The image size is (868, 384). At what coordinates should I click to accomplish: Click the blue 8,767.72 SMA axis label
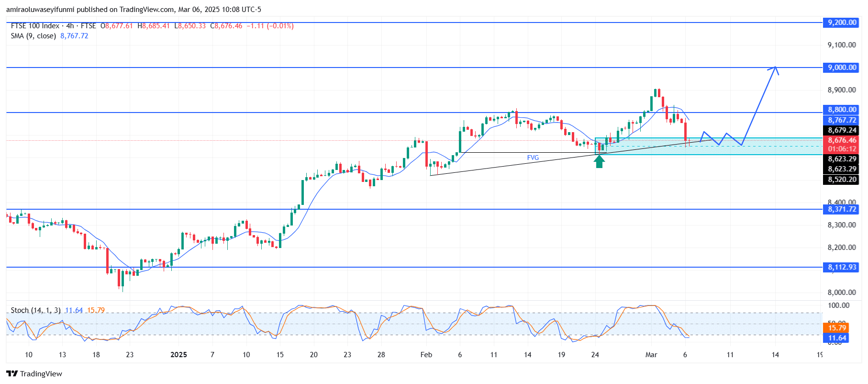(x=842, y=120)
